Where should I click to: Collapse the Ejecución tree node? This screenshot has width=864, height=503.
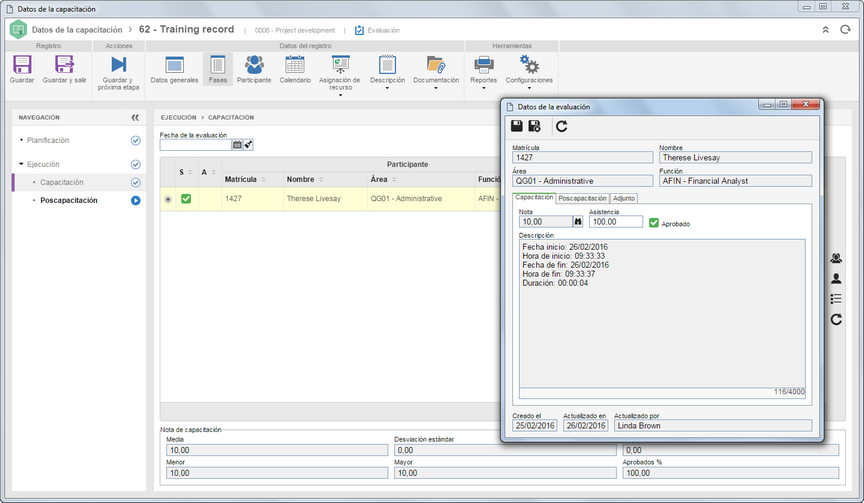[21, 164]
